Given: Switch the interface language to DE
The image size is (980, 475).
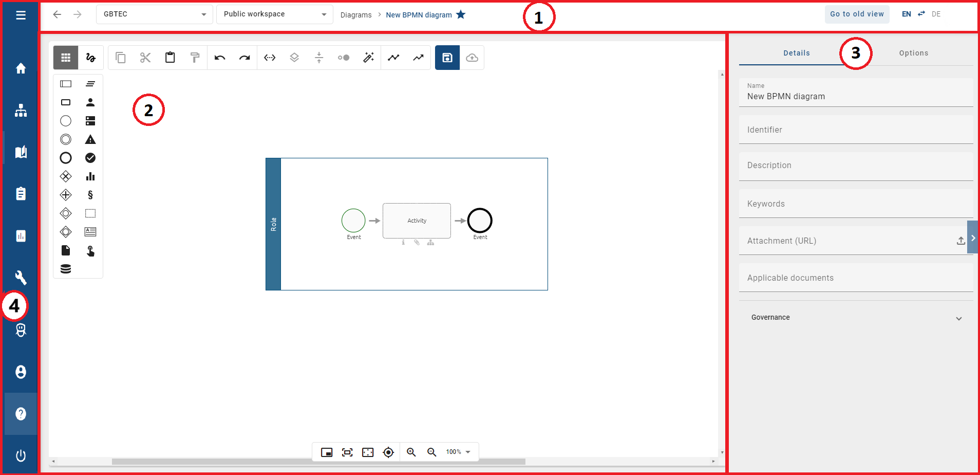Looking at the screenshot, I should pos(936,14).
